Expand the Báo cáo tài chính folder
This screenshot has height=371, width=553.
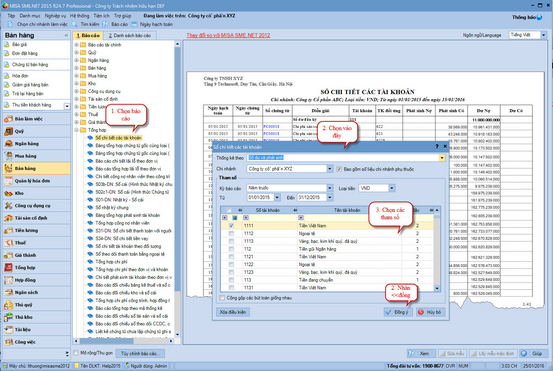coord(77,45)
